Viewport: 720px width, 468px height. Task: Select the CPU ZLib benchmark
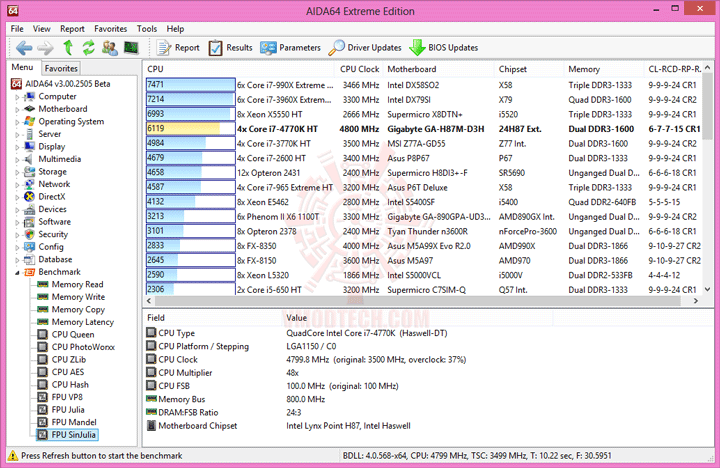pyautogui.click(x=68, y=360)
